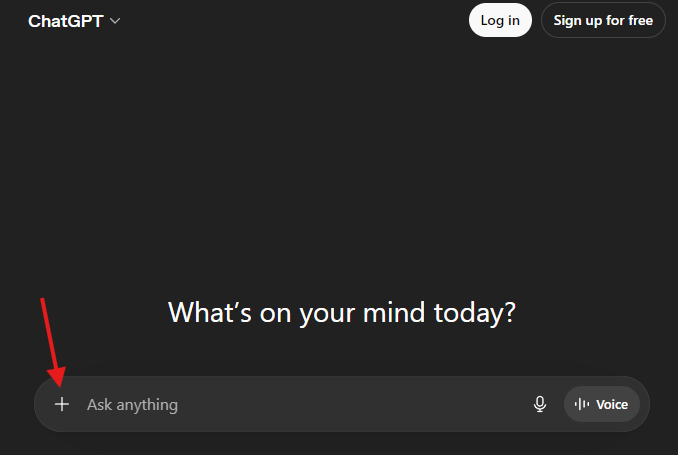Click "Sign up for free" outlined pill
Screen dimensions: 678x455
tap(603, 20)
